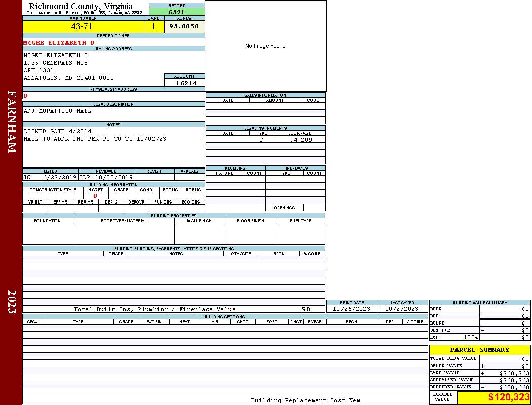Click the No Image Found placeholder
This screenshot has width=532, height=405.
(265, 46)
